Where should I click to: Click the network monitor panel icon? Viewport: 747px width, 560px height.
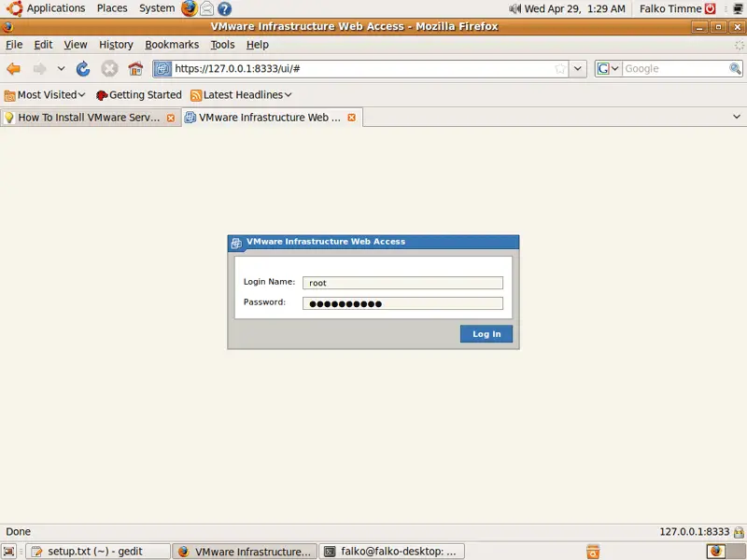pyautogui.click(x=738, y=8)
